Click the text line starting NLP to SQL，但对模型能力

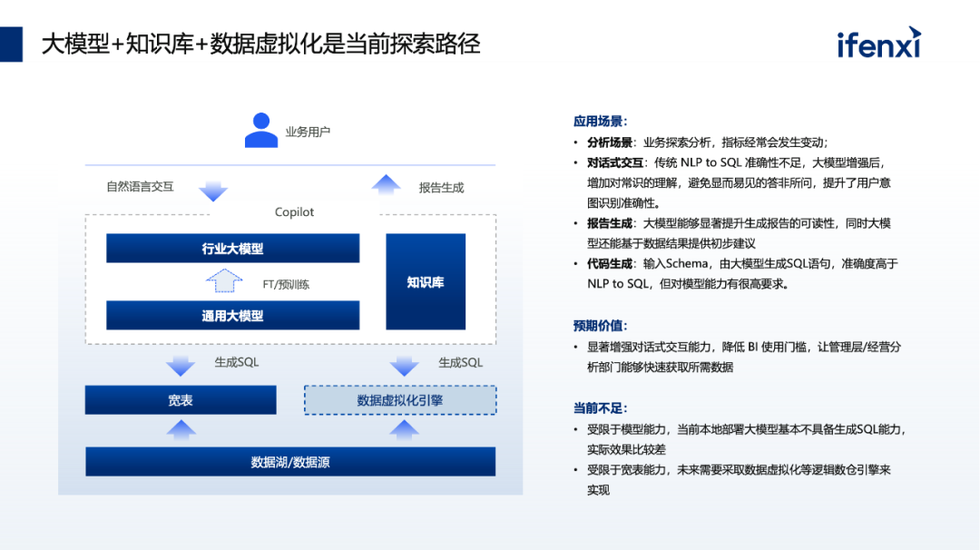click(x=688, y=284)
